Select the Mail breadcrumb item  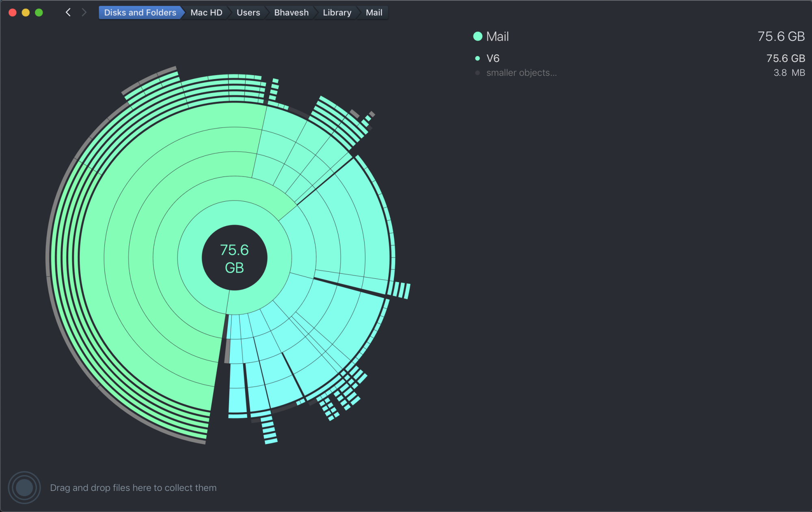[x=374, y=13]
